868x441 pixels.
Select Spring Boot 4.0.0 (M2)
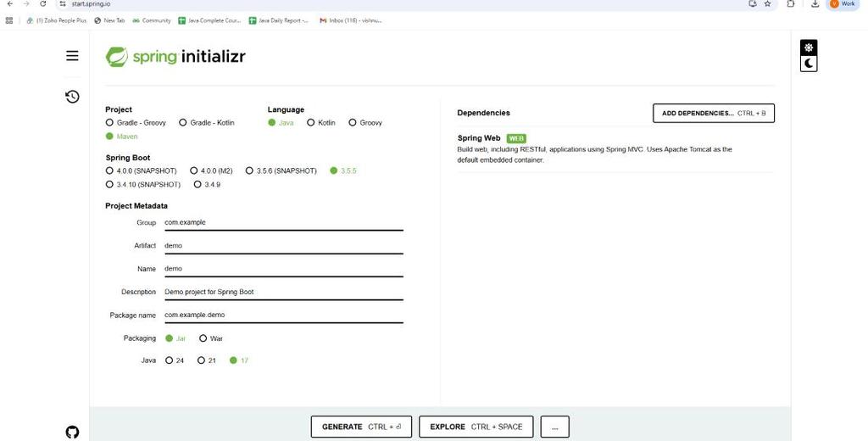pyautogui.click(x=211, y=170)
